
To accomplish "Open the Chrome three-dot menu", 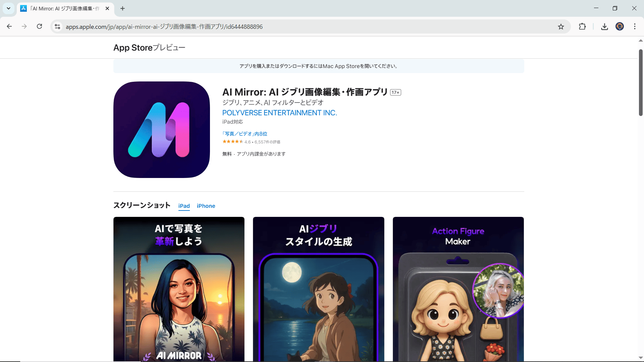I will pyautogui.click(x=635, y=26).
